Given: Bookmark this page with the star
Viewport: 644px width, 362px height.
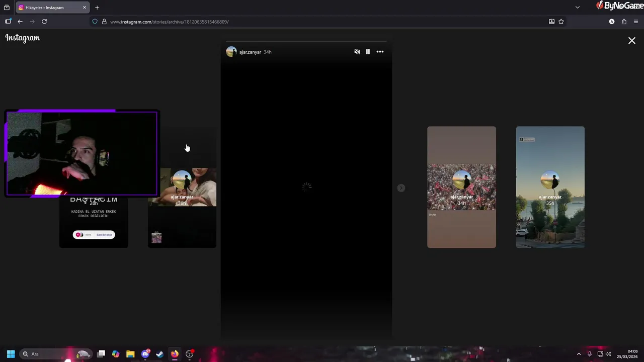Looking at the screenshot, I should 561,22.
